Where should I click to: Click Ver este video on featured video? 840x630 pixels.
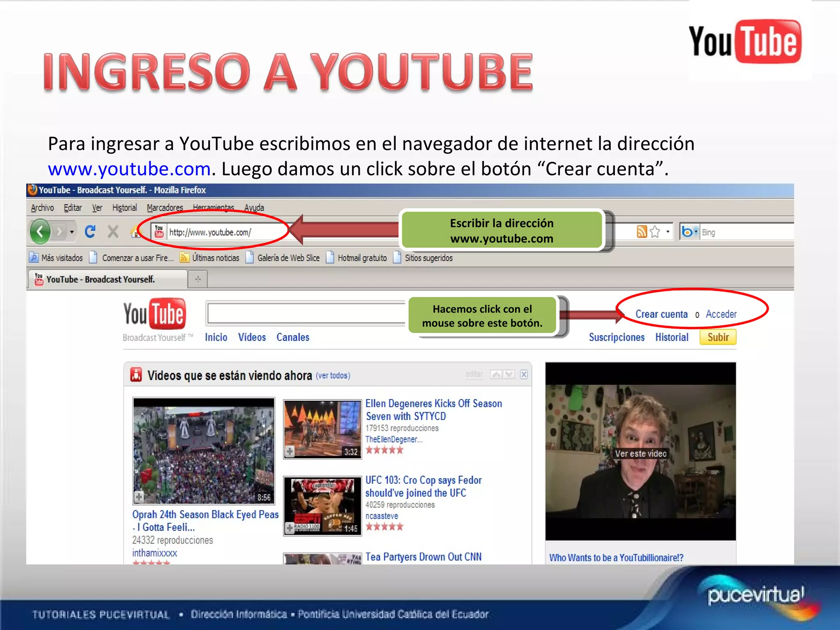click(x=641, y=454)
